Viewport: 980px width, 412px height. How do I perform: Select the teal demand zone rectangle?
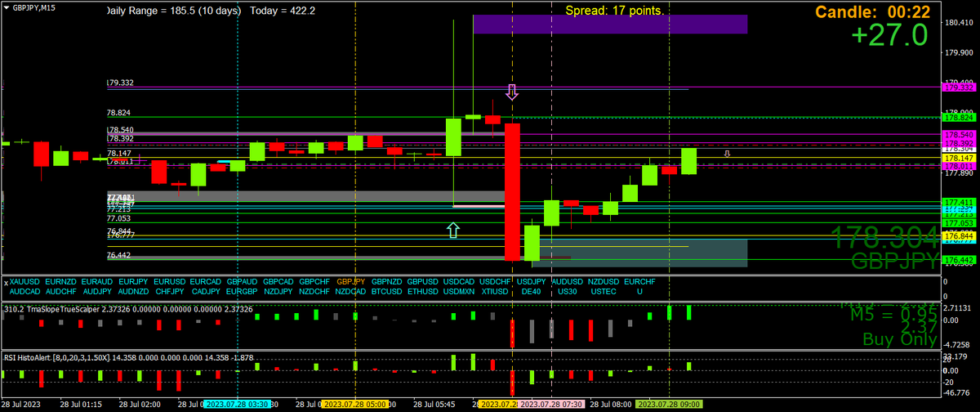pos(639,253)
